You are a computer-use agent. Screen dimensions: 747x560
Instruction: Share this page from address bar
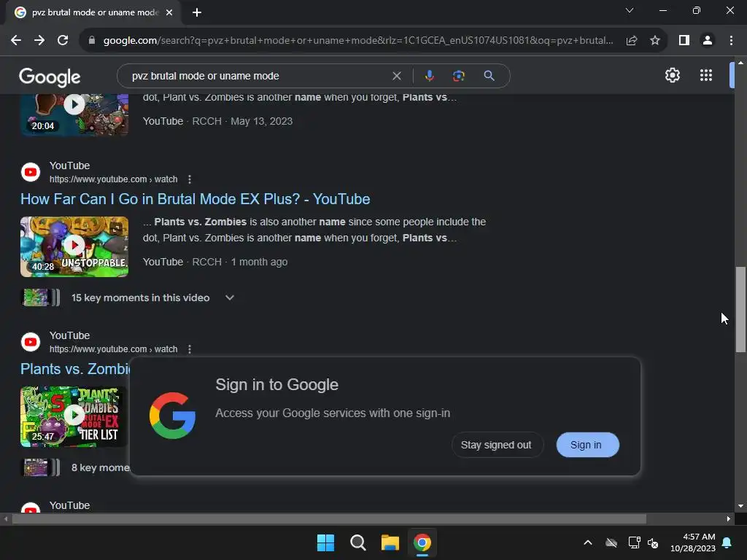(x=632, y=41)
